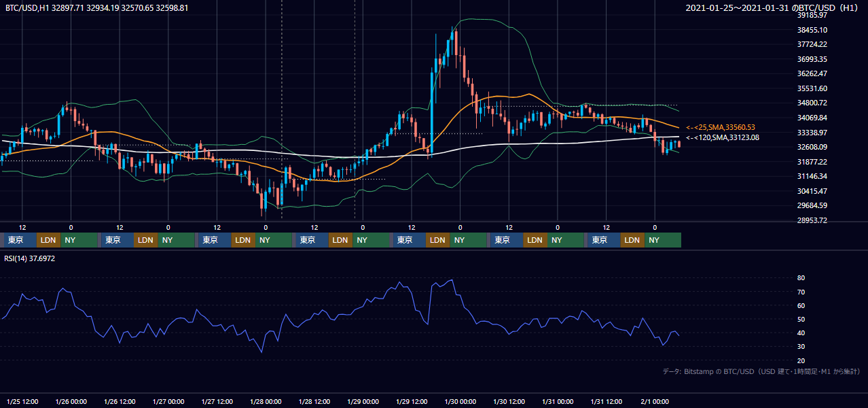Screen dimensions: 868x408
Task: Click the 1/28 12:00 date label
Action: click(x=314, y=401)
